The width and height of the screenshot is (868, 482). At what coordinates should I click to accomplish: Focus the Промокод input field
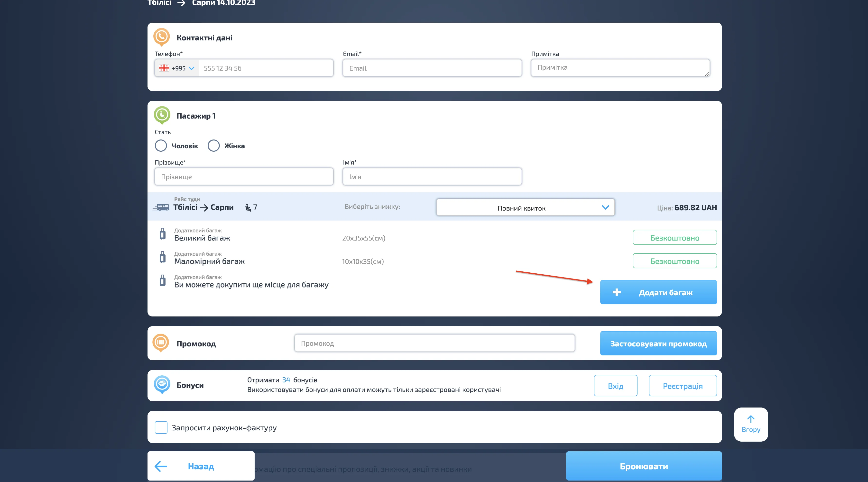[x=434, y=343]
